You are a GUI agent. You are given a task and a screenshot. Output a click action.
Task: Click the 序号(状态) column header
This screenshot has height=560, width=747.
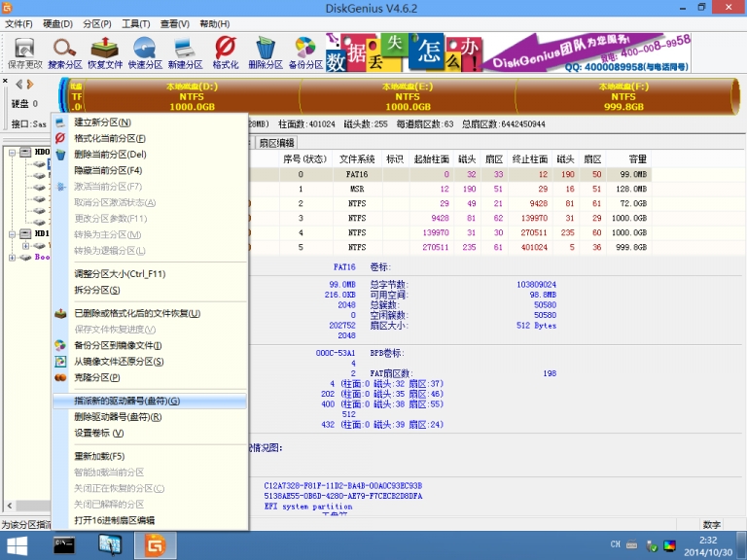pos(304,159)
